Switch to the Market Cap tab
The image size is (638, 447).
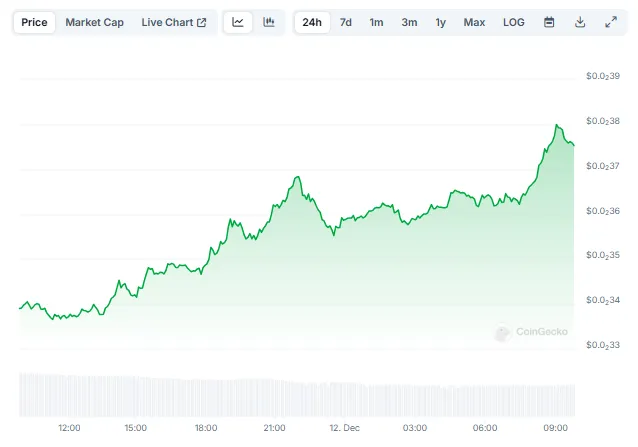tap(95, 22)
